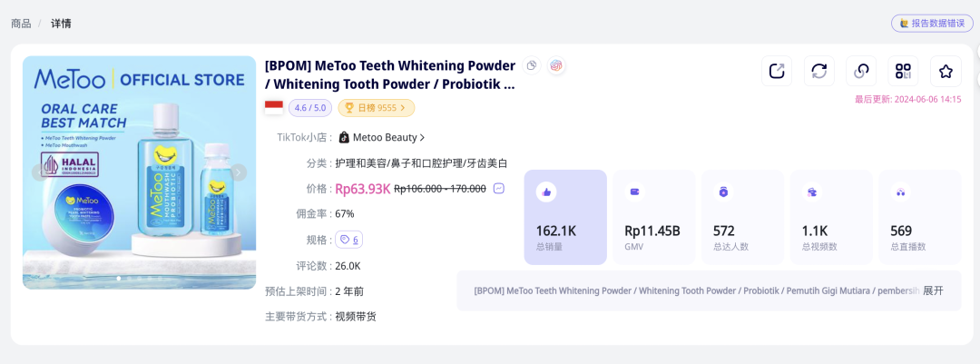
Task: Show next product image with right arrow
Action: 239,172
